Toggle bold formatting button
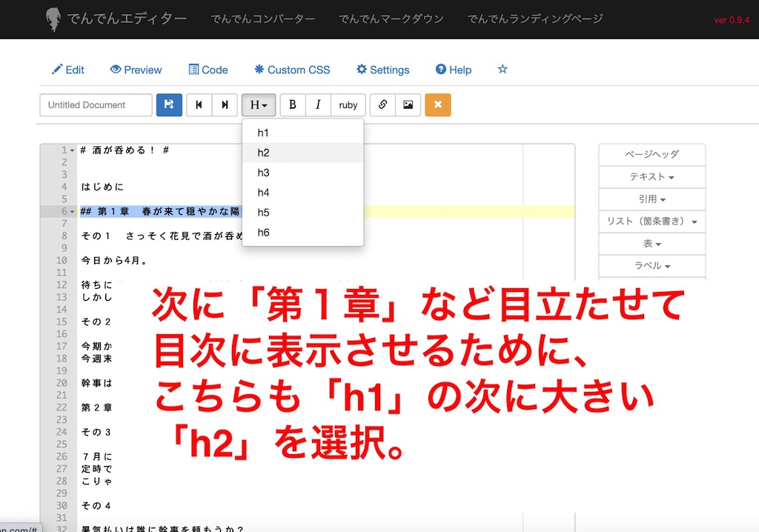This screenshot has width=759, height=532. click(x=293, y=105)
